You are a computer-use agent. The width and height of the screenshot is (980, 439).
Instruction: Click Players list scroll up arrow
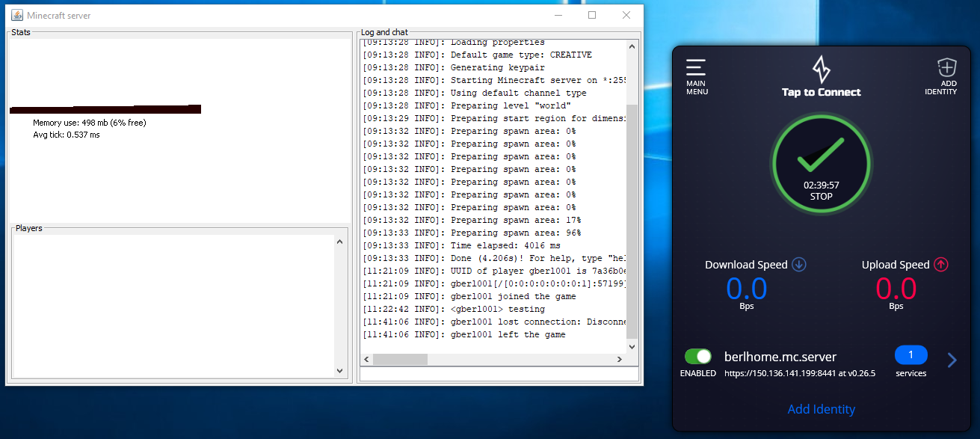[340, 242]
